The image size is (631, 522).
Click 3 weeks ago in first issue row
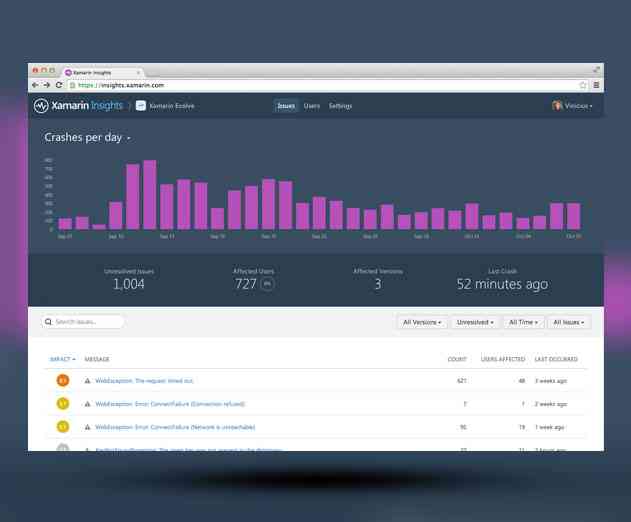tap(551, 381)
